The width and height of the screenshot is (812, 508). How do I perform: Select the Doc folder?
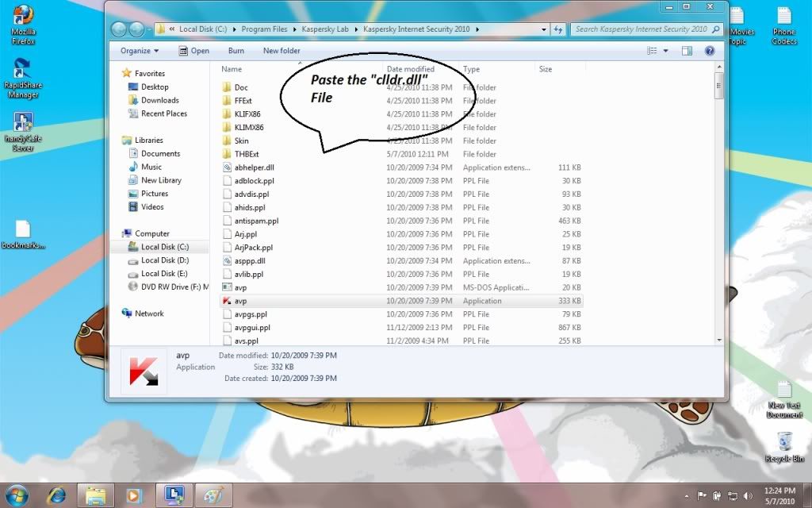[401, 87]
